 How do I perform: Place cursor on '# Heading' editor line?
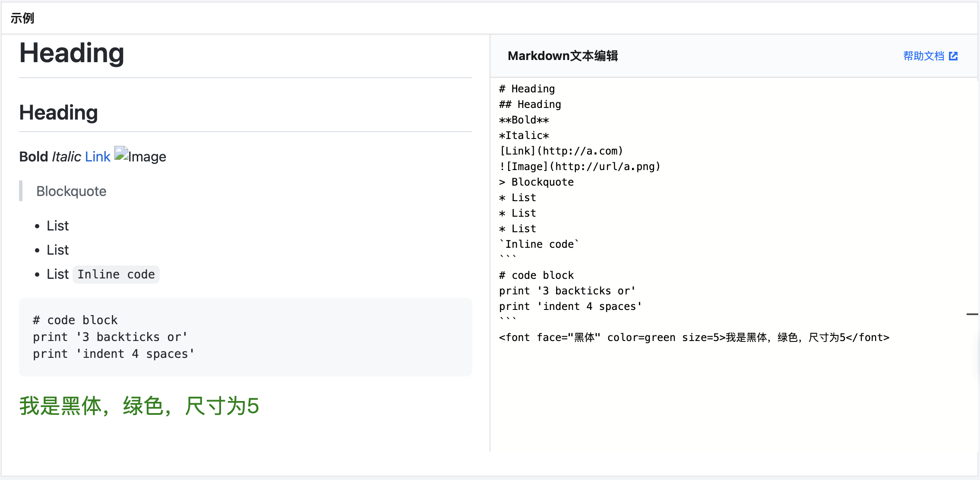pyautogui.click(x=527, y=89)
